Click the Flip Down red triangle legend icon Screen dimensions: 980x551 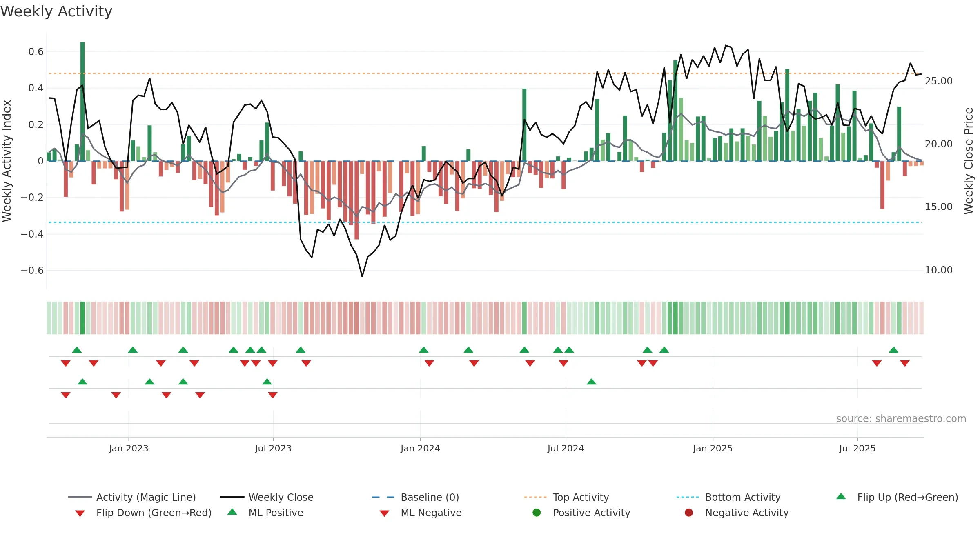tap(80, 513)
